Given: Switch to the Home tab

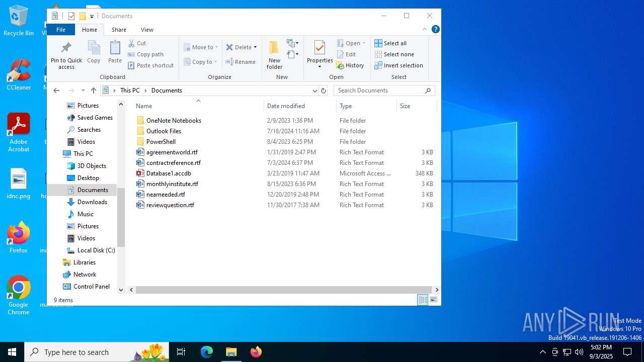Looking at the screenshot, I should click(x=90, y=30).
